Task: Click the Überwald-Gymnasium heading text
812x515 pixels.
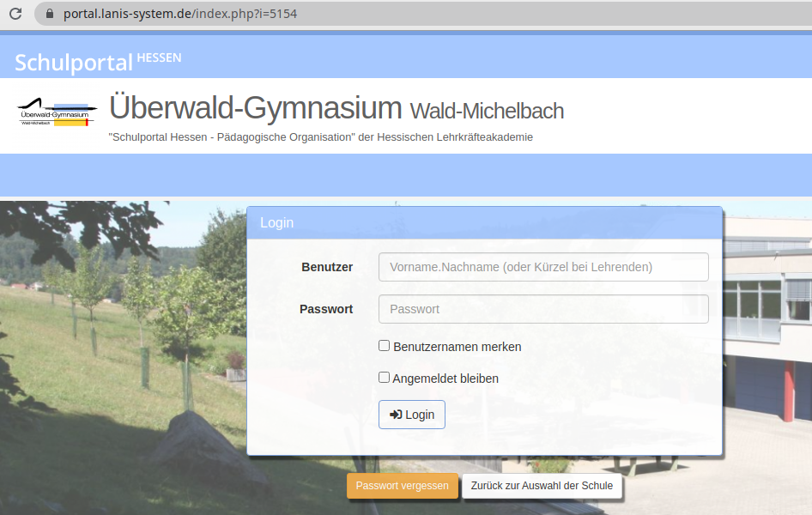Action: click(256, 109)
